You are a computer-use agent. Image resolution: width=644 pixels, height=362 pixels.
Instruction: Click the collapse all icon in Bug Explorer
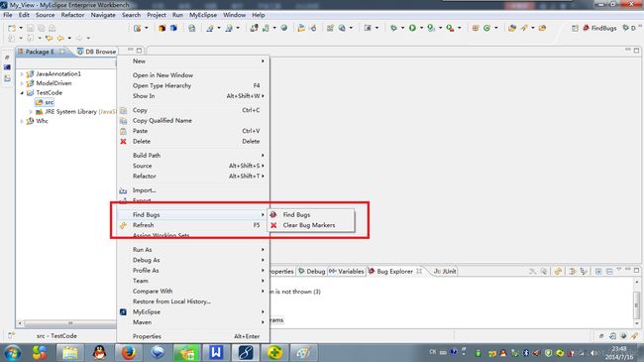[x=609, y=271]
